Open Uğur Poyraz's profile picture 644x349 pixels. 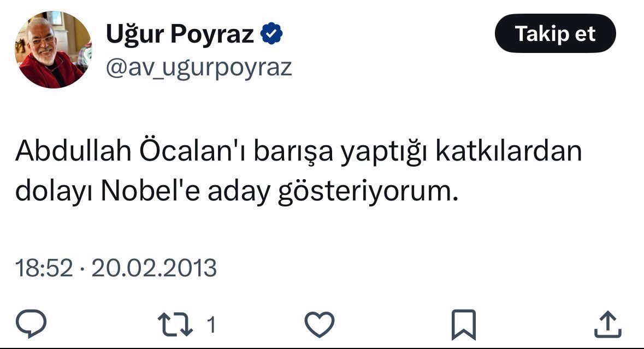53,50
